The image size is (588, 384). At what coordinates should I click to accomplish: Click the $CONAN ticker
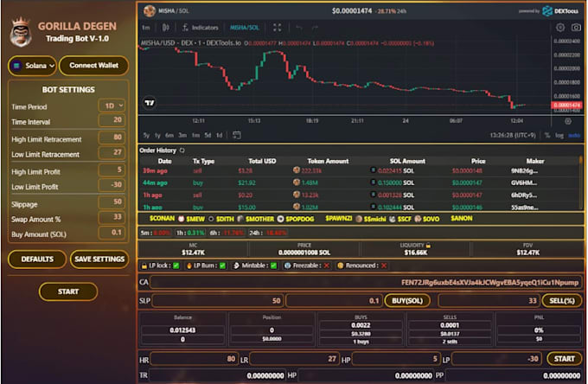162,219
